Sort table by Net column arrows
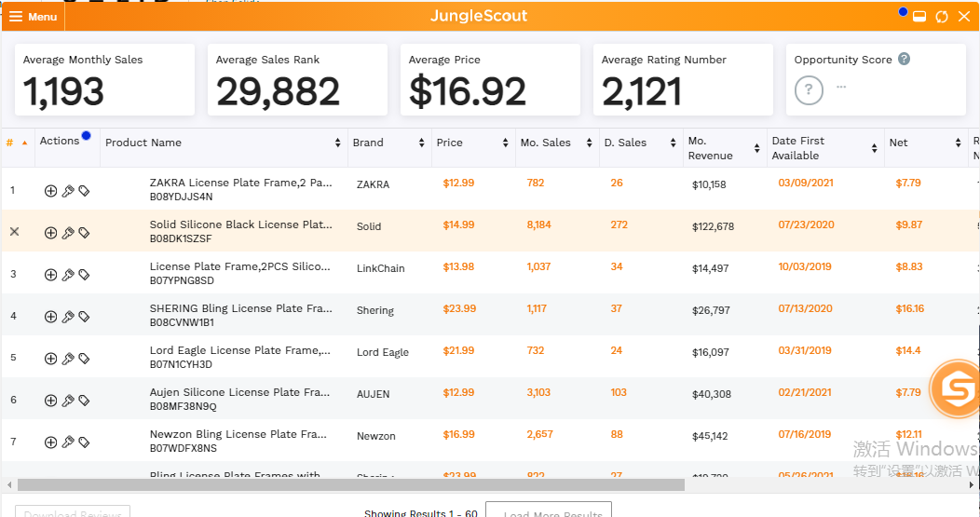 [958, 143]
